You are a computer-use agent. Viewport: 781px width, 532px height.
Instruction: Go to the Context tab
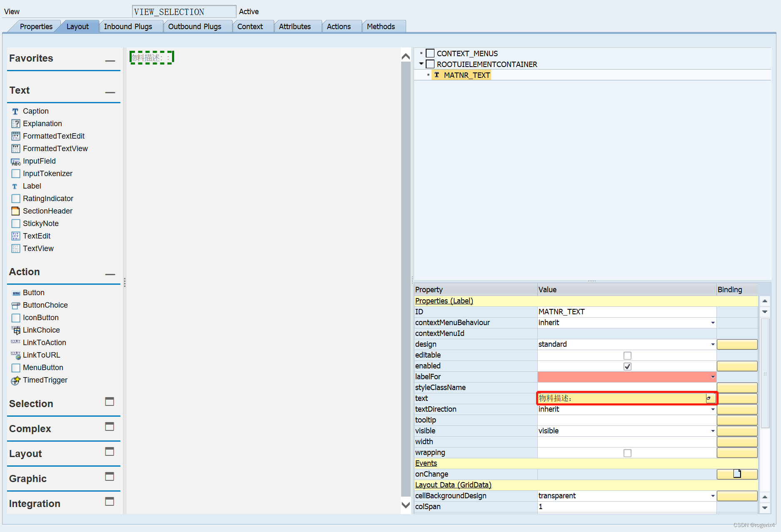(250, 27)
